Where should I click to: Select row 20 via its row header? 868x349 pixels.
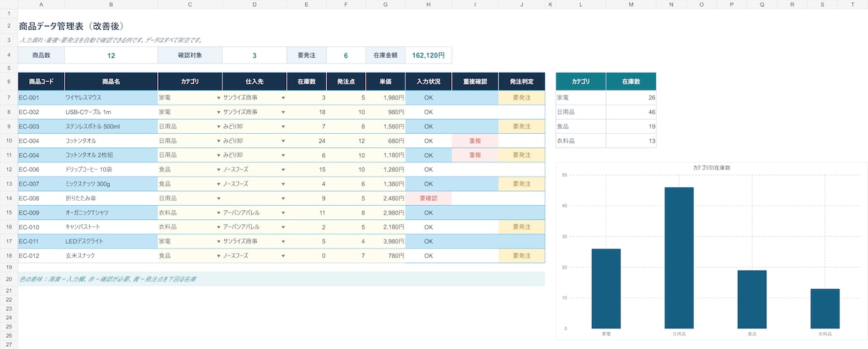[x=9, y=278]
